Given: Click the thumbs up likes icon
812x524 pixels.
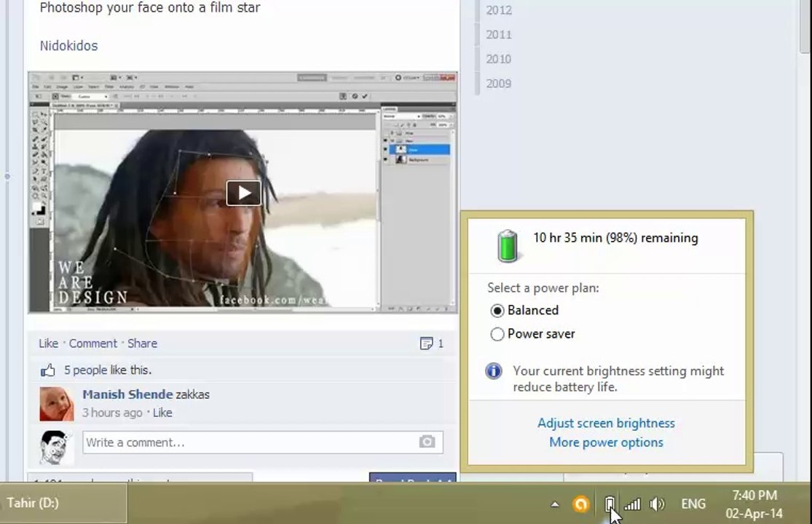Looking at the screenshot, I should tap(47, 370).
